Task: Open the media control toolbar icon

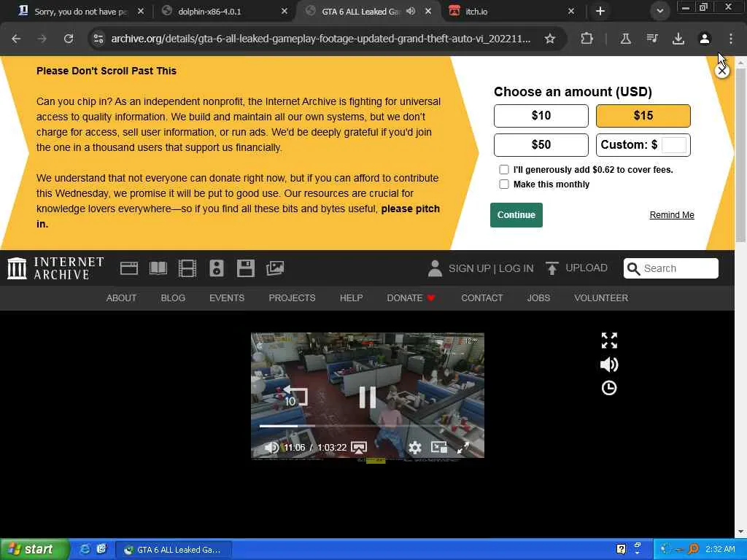Action: pos(652,39)
